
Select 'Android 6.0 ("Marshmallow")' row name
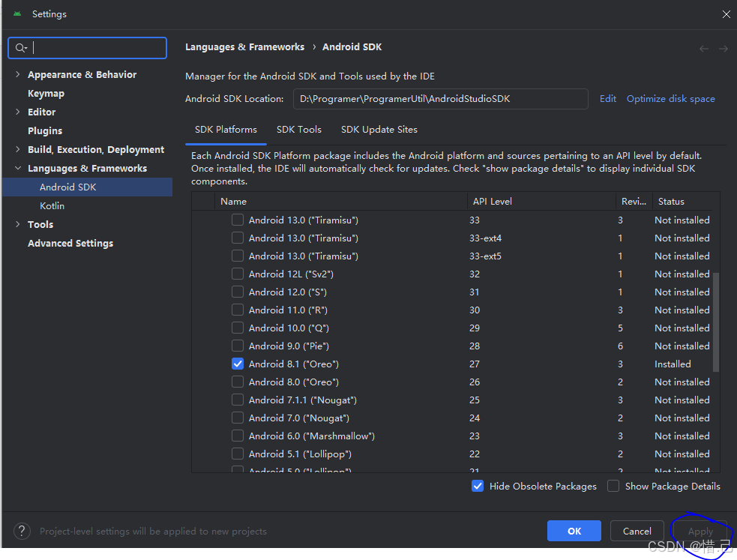(x=312, y=436)
